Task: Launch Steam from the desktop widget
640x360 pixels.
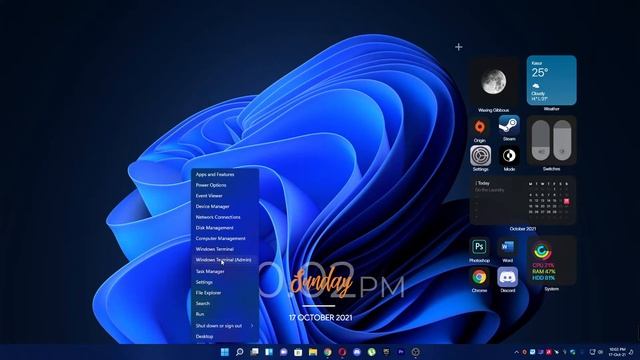Action: tap(509, 126)
